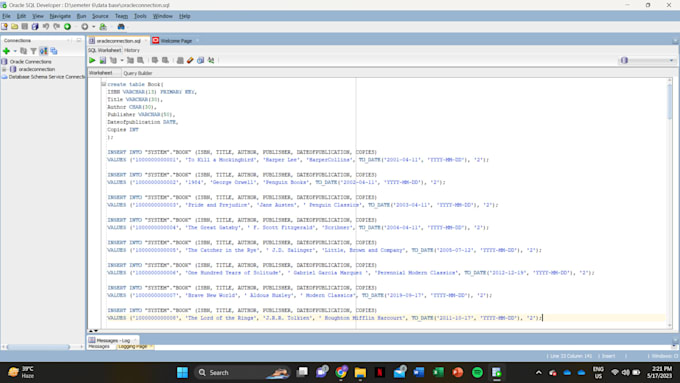Click the highlighted icon right of the funnel filter
The image size is (680, 383).
(x=44, y=51)
